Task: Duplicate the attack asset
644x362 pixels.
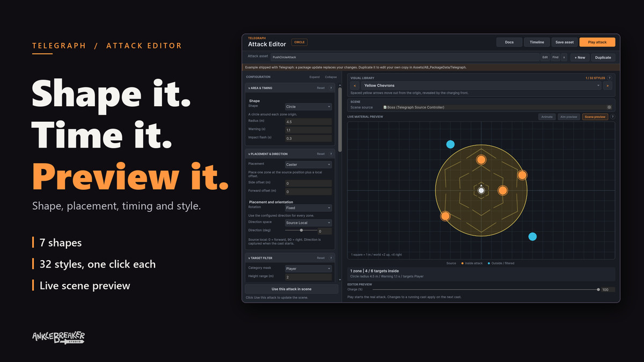Action: (x=603, y=57)
